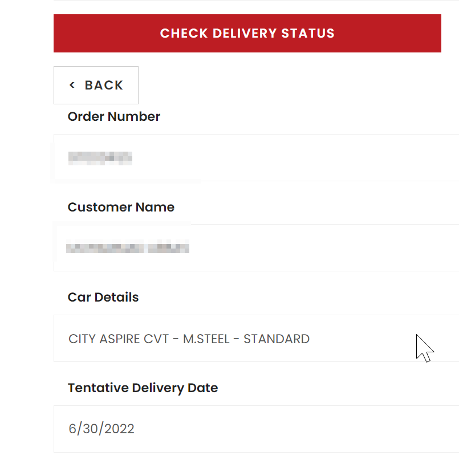Click the left chevron icon beside BACK
This screenshot has height=476, width=459.
72,85
